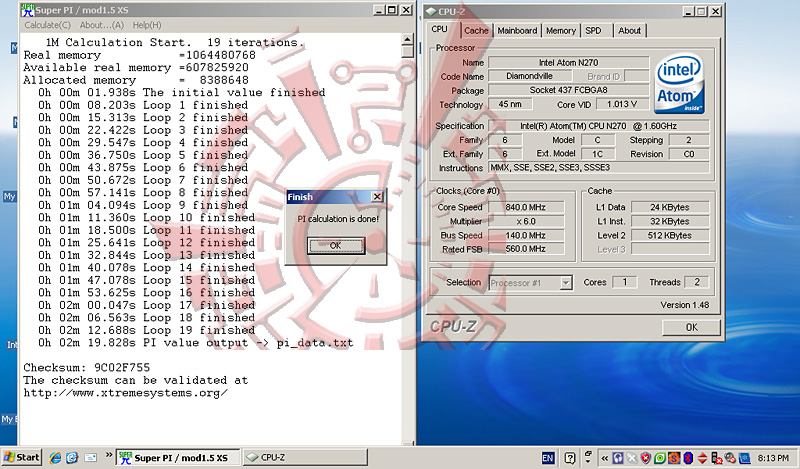This screenshot has width=800, height=469.
Task: Click the second Quick Launch browser icon
Action: click(72, 458)
